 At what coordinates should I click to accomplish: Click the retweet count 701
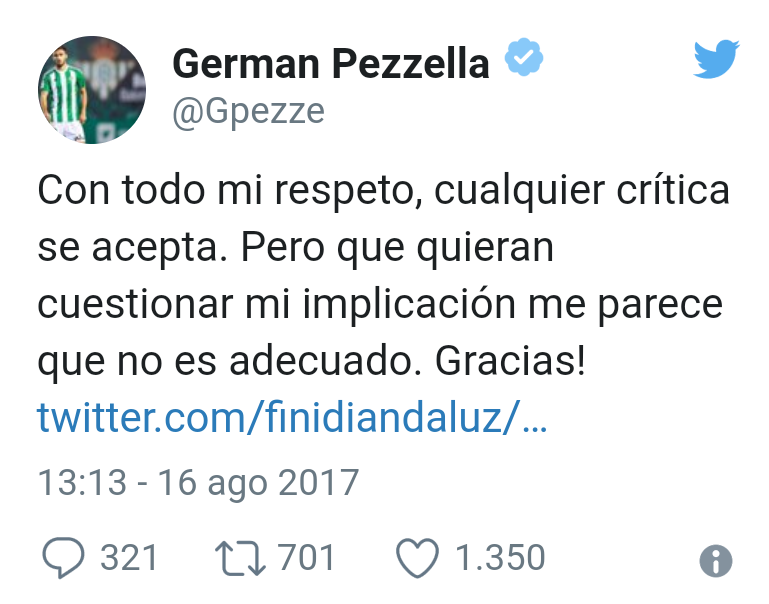click(306, 557)
